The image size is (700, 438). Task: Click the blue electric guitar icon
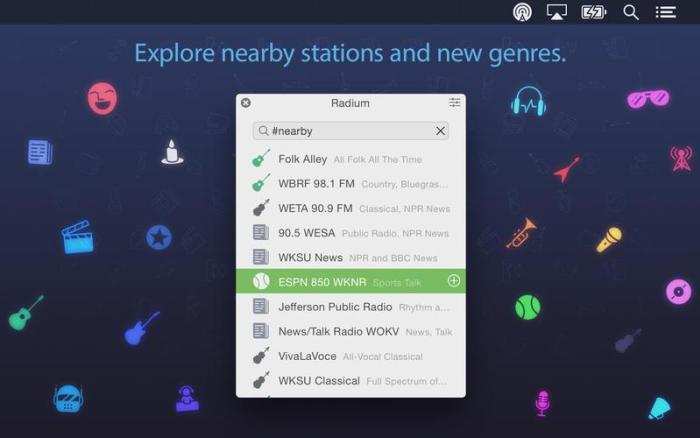[x=142, y=329]
